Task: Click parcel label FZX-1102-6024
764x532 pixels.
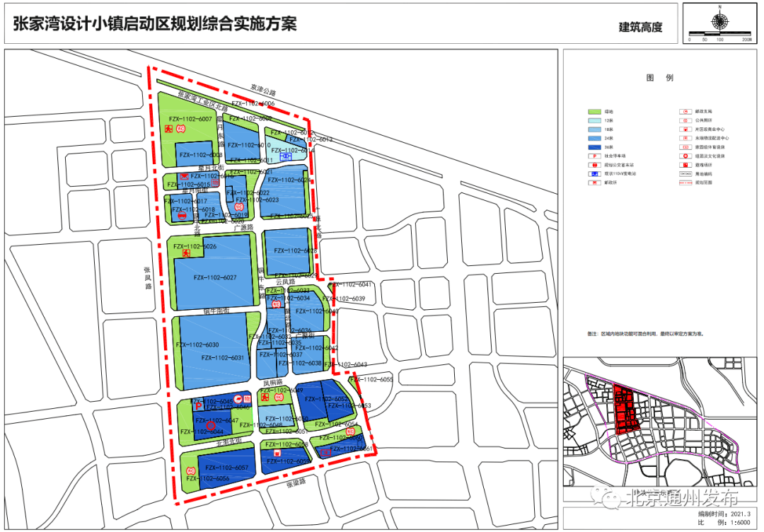Action: 289,180
